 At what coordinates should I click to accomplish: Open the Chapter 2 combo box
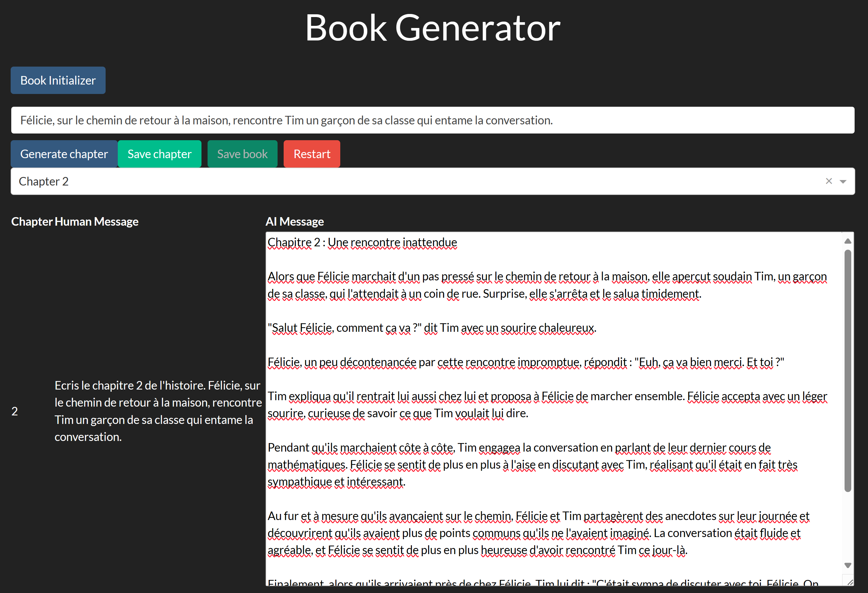411,181
